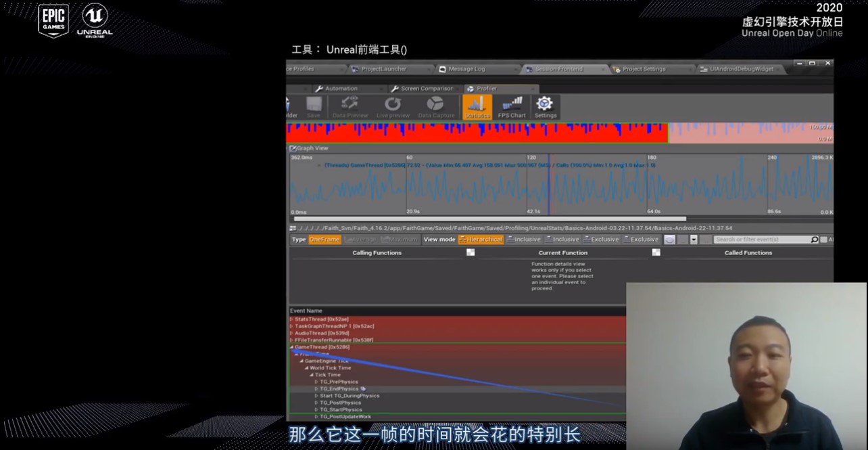The height and width of the screenshot is (450, 868).
Task: Click the square icon after Calling Functions
Action: pos(471,252)
